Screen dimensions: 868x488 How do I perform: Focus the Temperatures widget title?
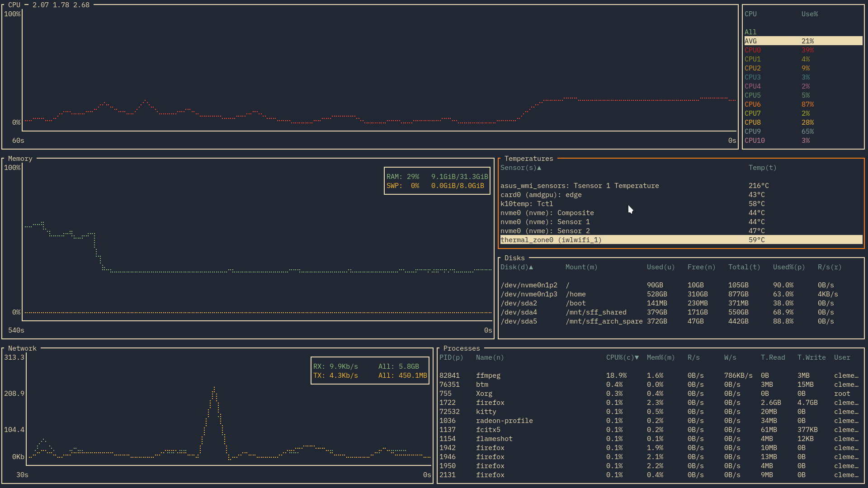[x=529, y=159]
